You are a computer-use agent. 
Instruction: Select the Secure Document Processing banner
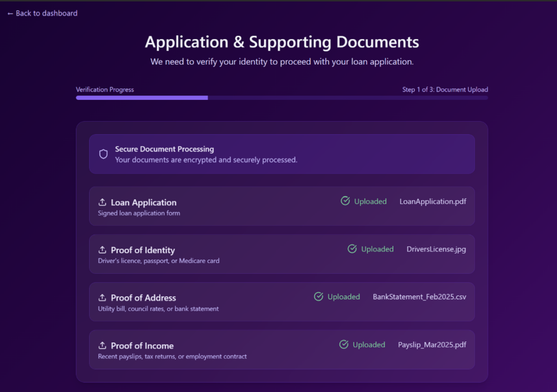(282, 154)
